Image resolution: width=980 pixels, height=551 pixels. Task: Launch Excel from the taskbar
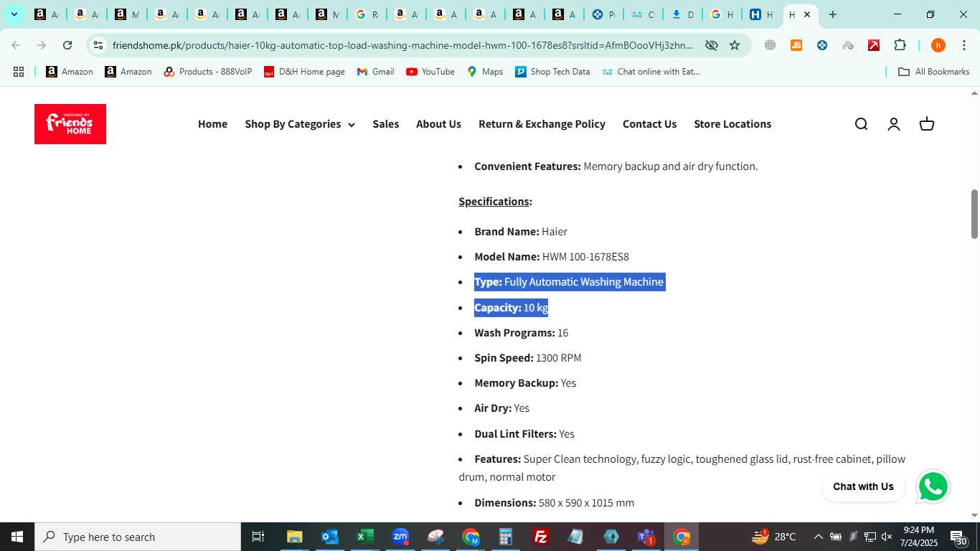coord(364,537)
